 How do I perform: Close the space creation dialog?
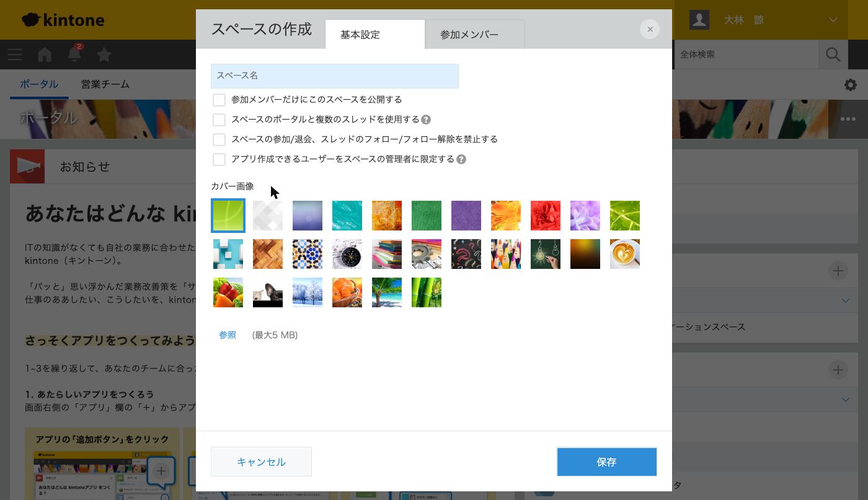coord(650,29)
